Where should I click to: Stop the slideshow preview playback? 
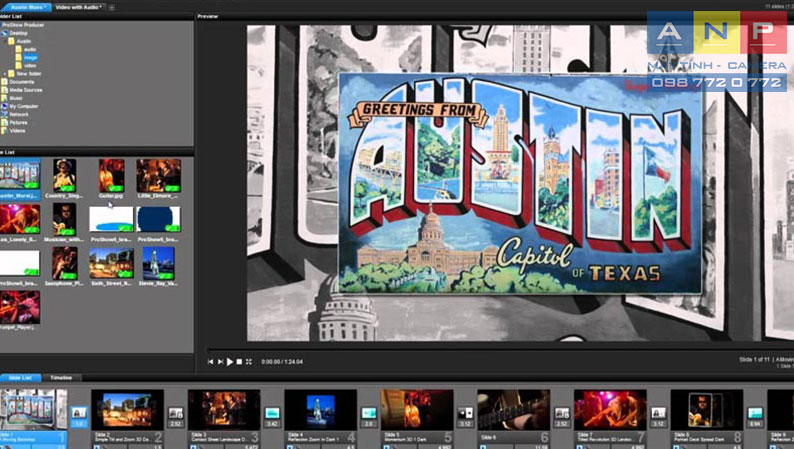[240, 361]
